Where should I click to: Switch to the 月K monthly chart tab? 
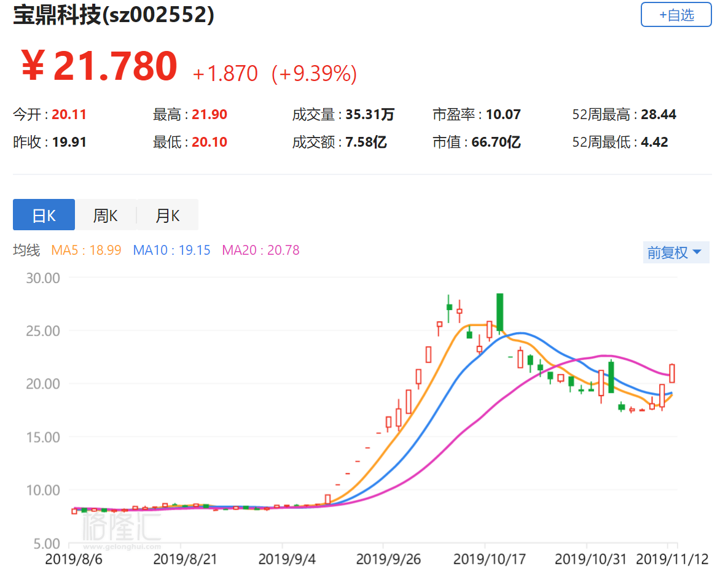[x=168, y=215]
